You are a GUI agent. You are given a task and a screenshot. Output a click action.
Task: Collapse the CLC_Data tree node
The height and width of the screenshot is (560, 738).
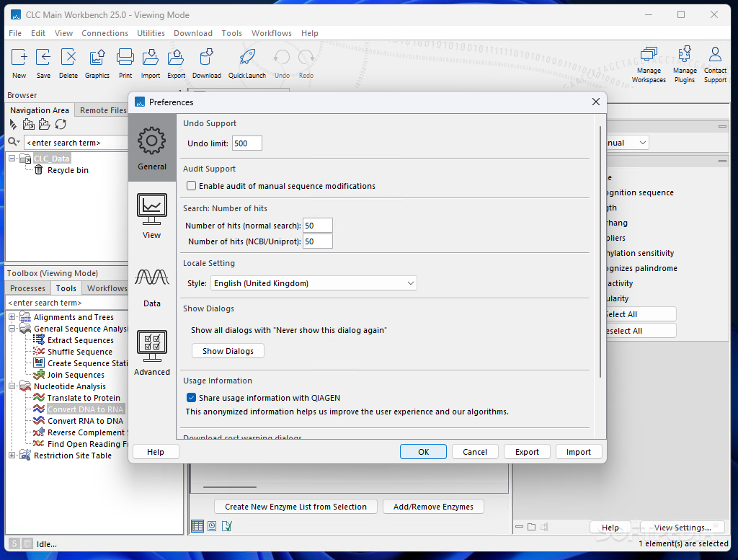pos(12,159)
